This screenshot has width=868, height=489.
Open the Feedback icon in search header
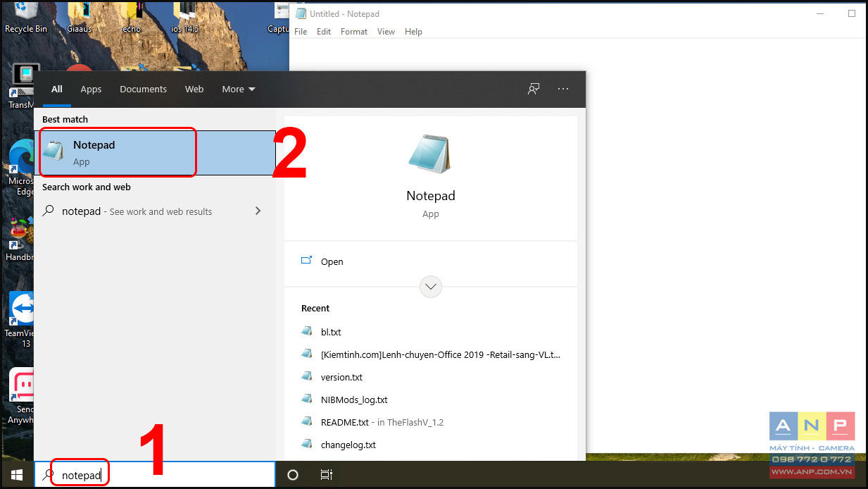[x=534, y=89]
